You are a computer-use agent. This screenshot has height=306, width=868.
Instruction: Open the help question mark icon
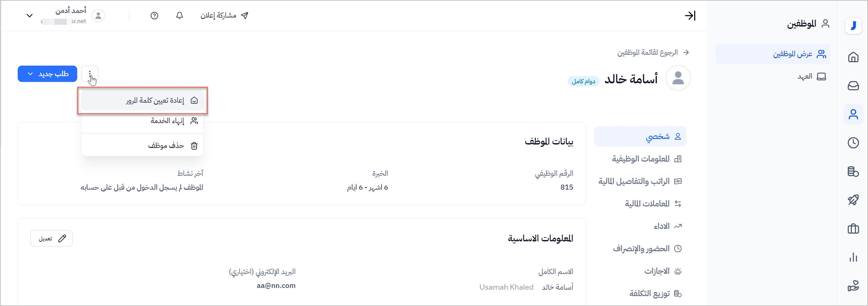click(154, 16)
